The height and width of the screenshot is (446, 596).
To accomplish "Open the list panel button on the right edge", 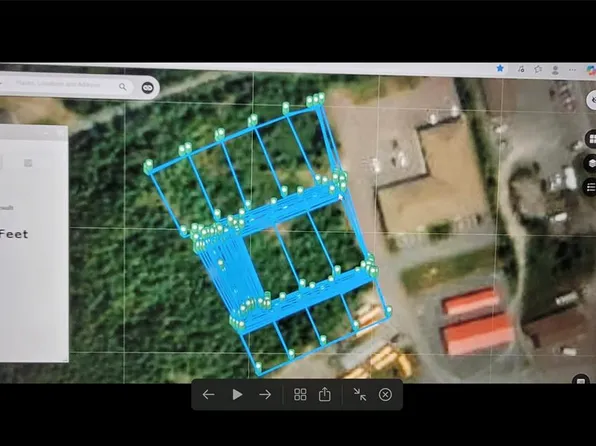I will tap(591, 187).
